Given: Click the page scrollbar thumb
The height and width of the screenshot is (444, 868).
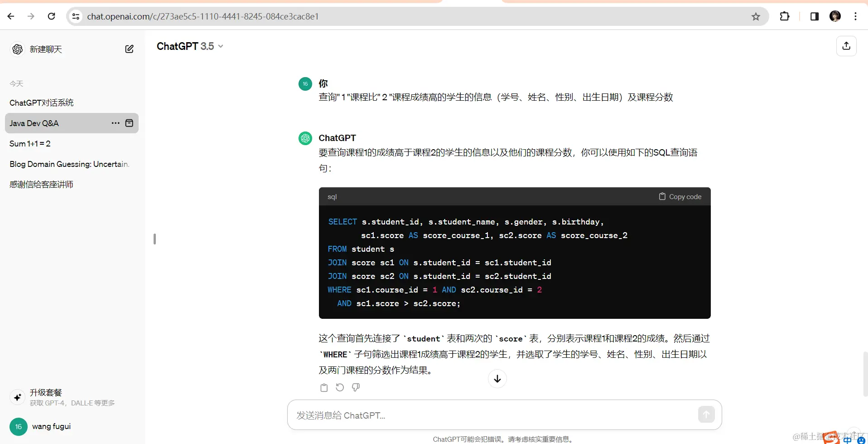Looking at the screenshot, I should [865, 374].
